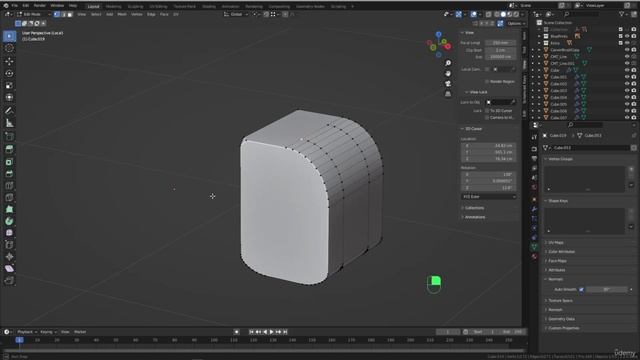Jump to the timeline start button
This screenshot has height=360, width=640.
251,332
